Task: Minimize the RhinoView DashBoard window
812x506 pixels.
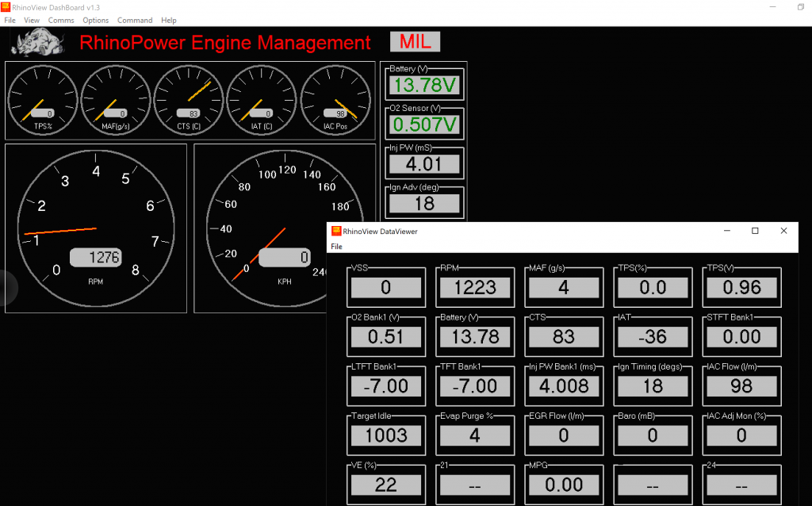Action: pos(772,7)
